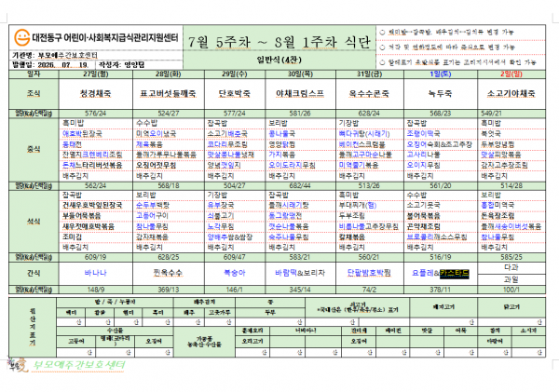Screen dimensions: 559x392
Task: Click the '가공품 농축산·수산물' origin cell
Action: [205, 342]
